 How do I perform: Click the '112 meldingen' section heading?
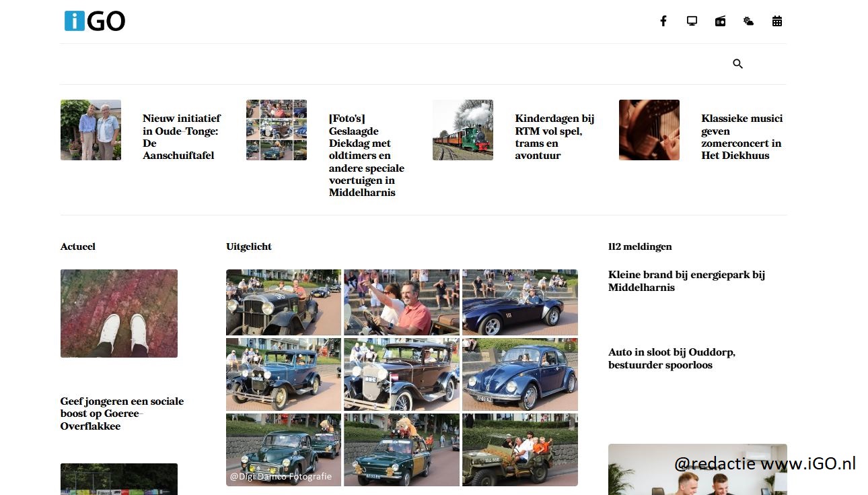tap(640, 246)
